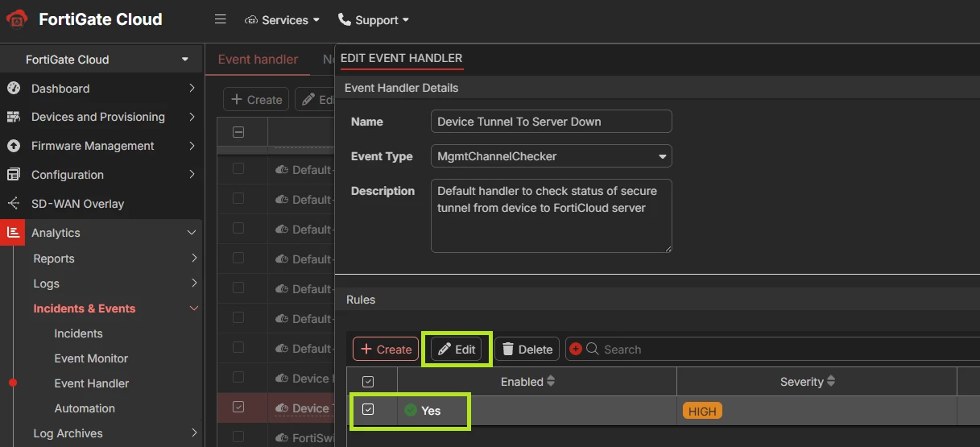Click the Support phone icon
980x447 pixels.
(345, 19)
